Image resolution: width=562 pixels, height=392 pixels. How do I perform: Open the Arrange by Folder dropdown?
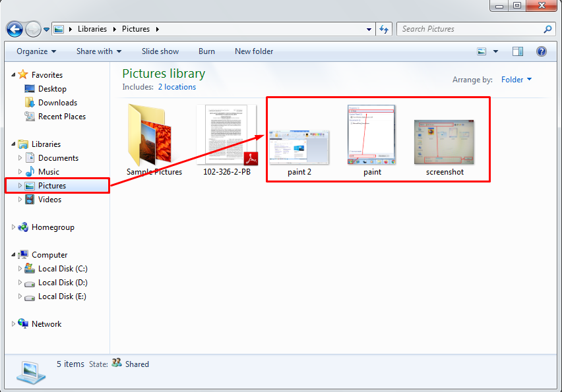tap(515, 79)
